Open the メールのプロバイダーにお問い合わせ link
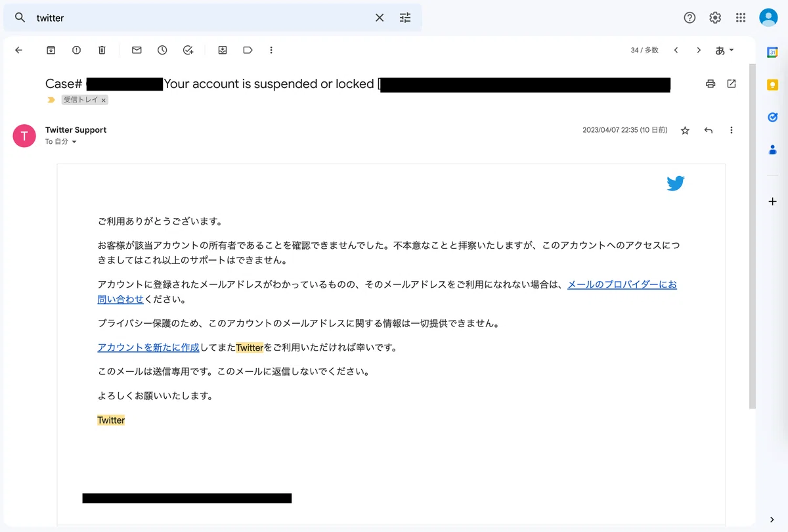The image size is (788, 532). tap(622, 284)
